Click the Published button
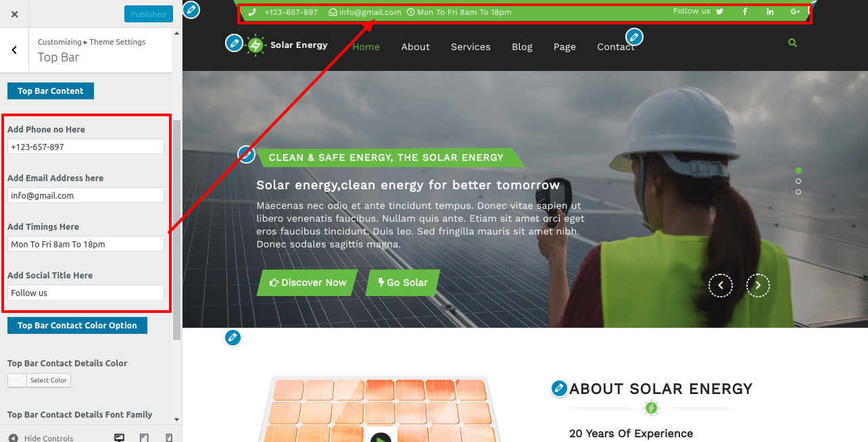The image size is (868, 442). 149,14
